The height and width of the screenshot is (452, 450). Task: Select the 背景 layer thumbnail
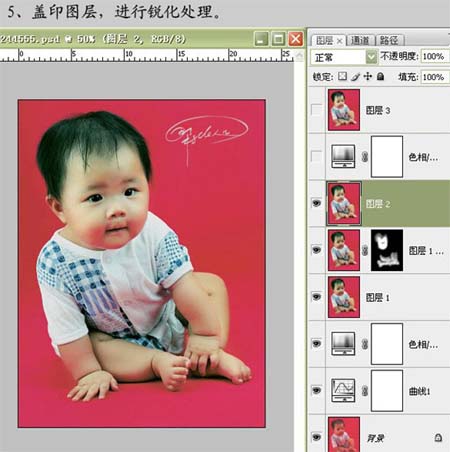[344, 435]
